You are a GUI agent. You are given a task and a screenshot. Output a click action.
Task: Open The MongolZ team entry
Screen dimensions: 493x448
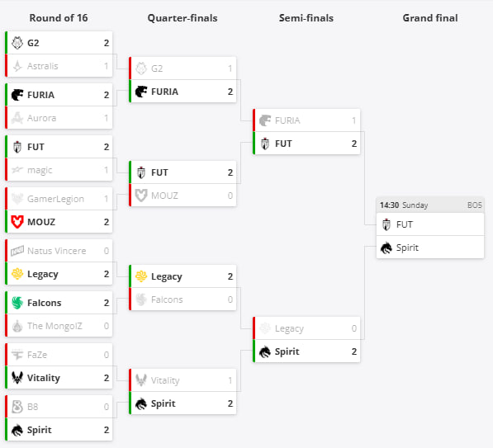click(55, 326)
